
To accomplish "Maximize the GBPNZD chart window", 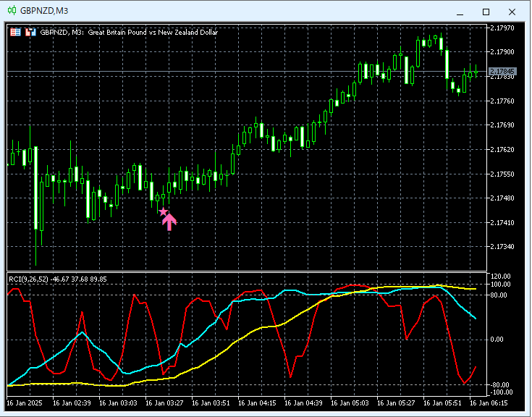I will [486, 12].
